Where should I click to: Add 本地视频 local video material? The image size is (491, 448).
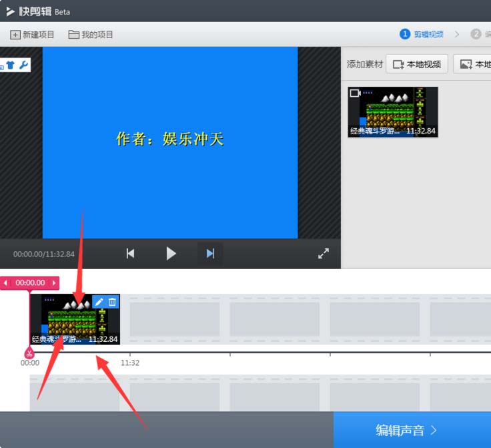417,64
